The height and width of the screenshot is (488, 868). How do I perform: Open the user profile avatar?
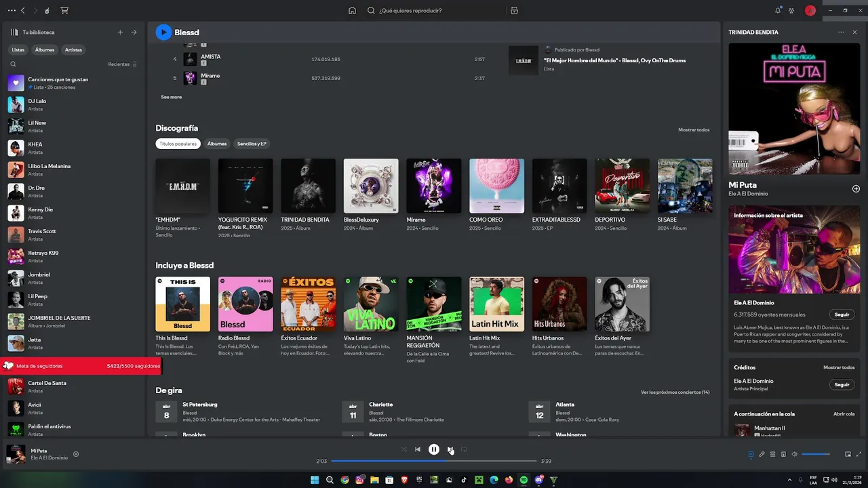(x=810, y=11)
